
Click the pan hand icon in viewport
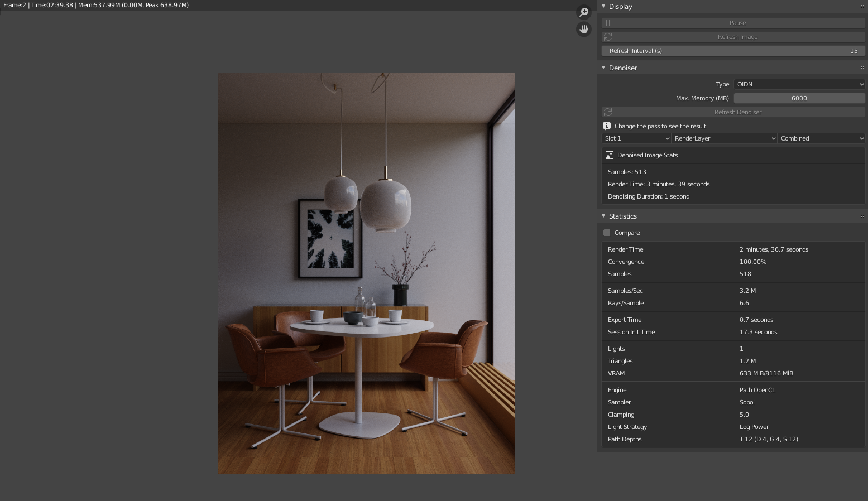584,29
